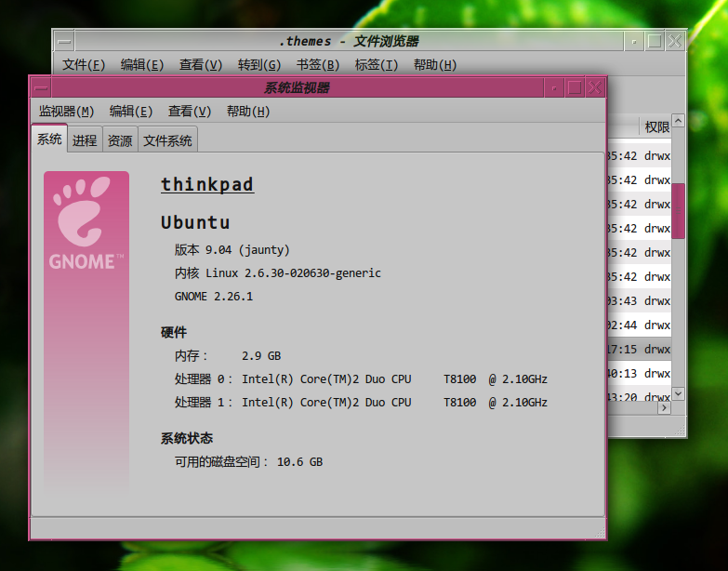
Task: Click scroll-down arrow in file browser
Action: pos(679,393)
